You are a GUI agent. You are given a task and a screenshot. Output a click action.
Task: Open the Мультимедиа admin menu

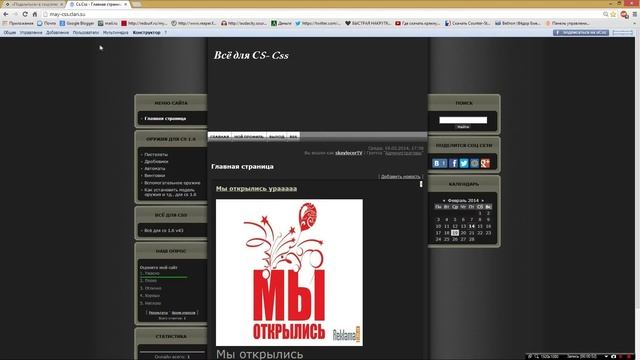[116, 33]
